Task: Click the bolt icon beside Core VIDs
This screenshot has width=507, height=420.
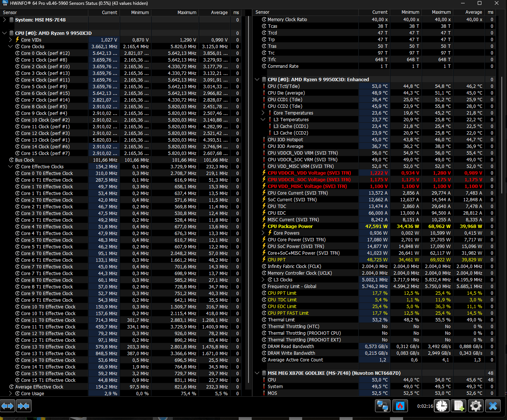Action: 17,40
